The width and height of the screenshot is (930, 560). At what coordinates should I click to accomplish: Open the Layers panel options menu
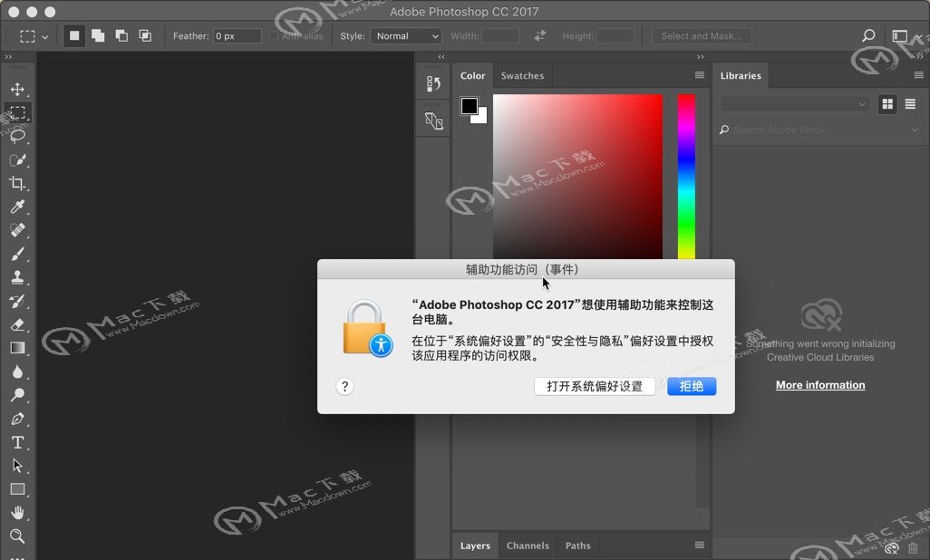pos(699,546)
